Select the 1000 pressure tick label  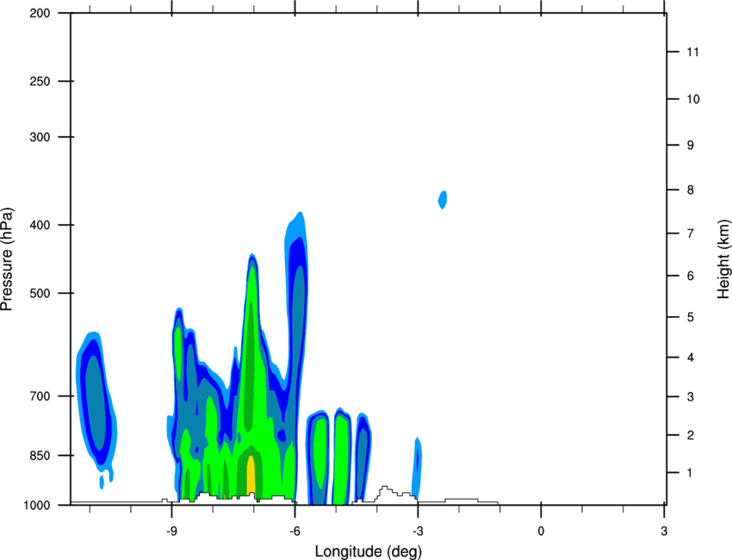click(x=36, y=506)
